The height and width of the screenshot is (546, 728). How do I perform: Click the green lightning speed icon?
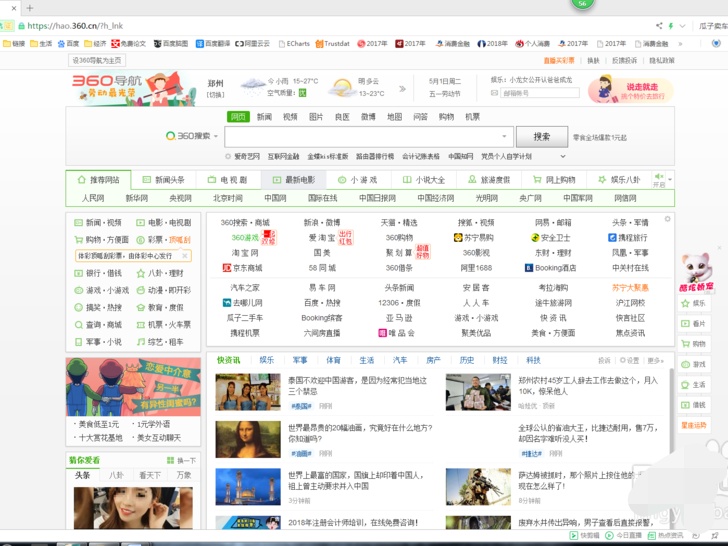click(670, 26)
